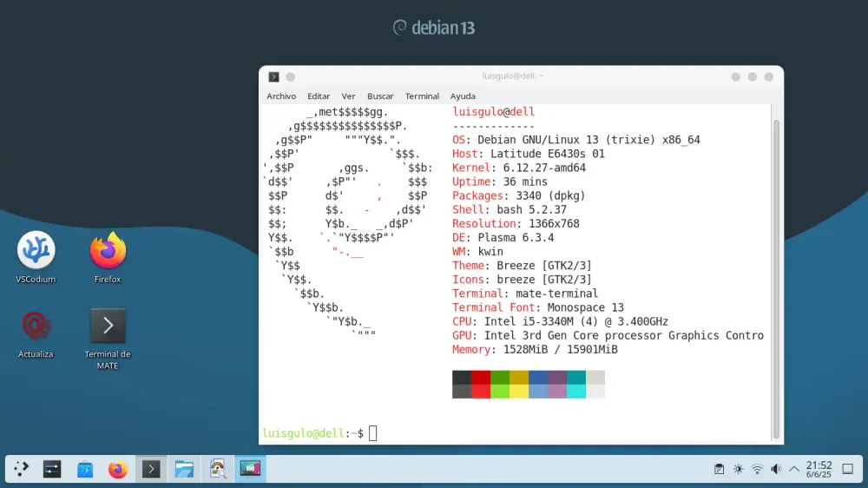
Task: Open the Actualiza Debian swirl shortcut
Action: click(36, 326)
